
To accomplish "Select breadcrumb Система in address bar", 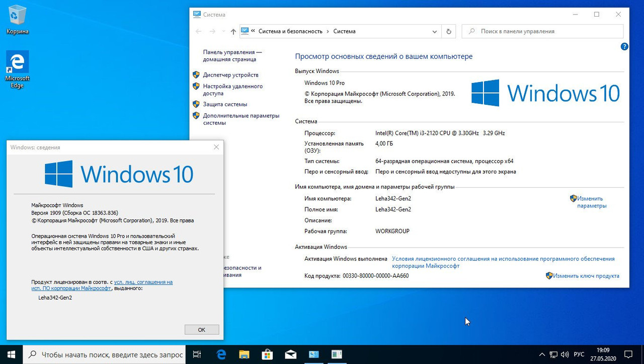I will point(344,31).
